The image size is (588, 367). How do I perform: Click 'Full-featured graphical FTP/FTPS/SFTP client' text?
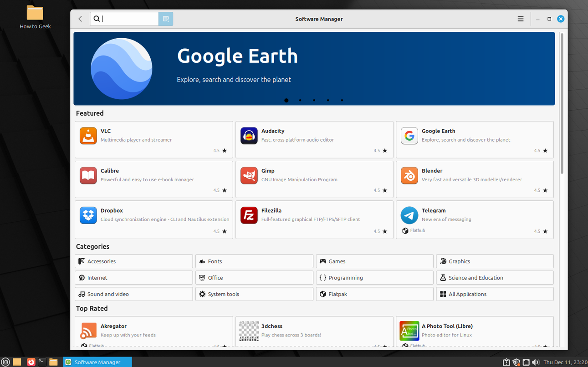311,219
